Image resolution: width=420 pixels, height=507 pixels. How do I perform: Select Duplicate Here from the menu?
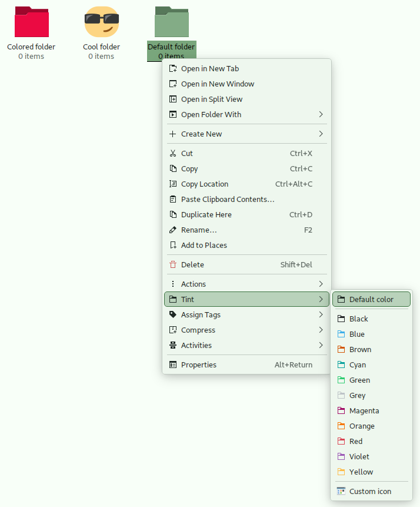[x=247, y=214]
